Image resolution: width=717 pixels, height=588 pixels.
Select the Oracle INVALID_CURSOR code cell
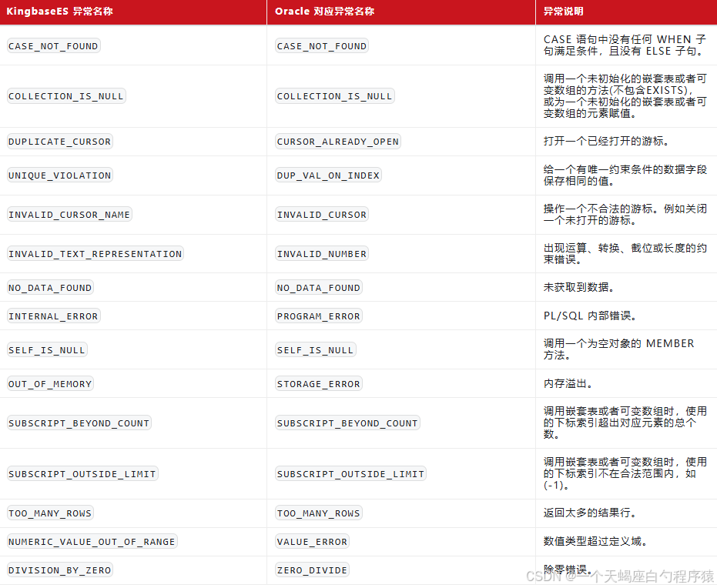(322, 215)
